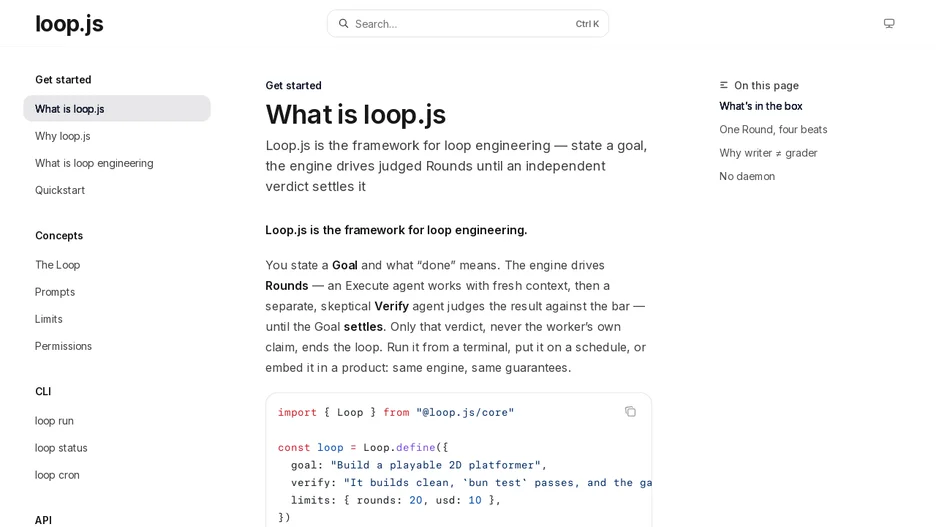Open the Limits page
The height and width of the screenshot is (527, 936).
tap(48, 319)
